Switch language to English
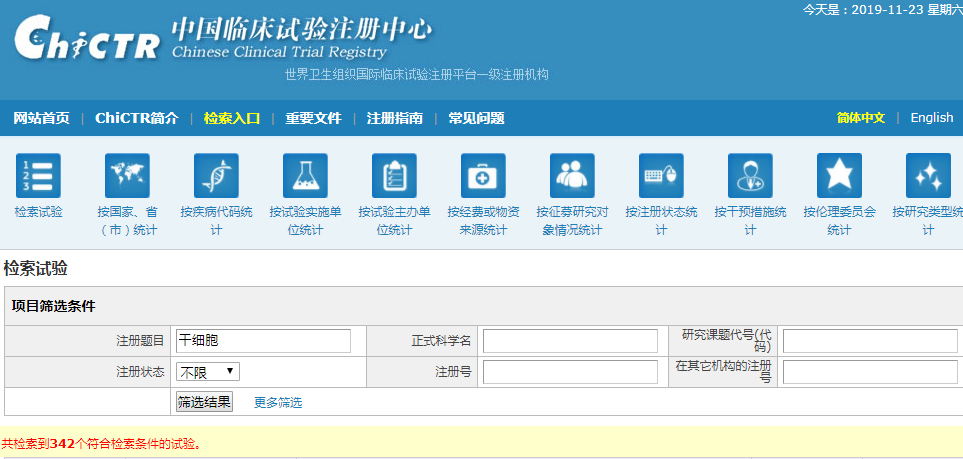 click(932, 118)
